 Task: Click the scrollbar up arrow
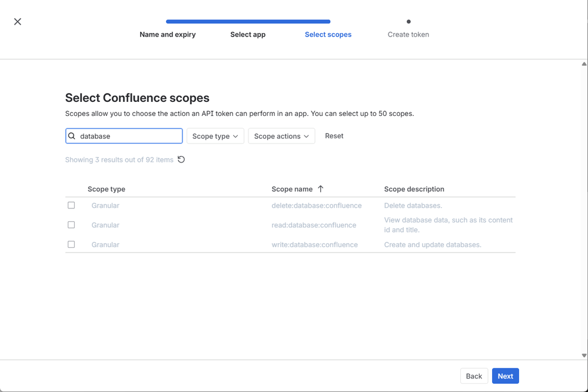click(584, 64)
